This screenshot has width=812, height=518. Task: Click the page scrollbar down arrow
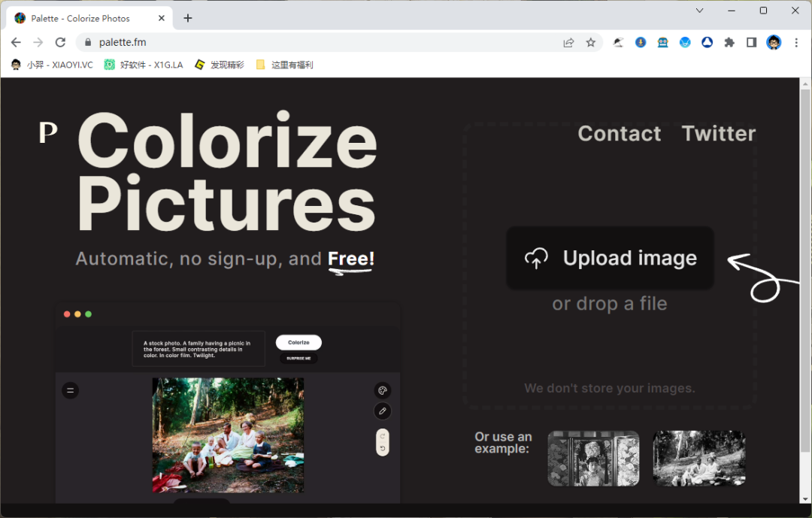tap(805, 499)
